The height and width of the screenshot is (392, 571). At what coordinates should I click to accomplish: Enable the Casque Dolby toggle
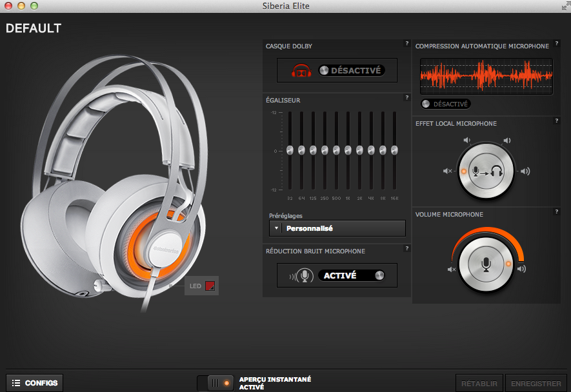click(x=351, y=70)
